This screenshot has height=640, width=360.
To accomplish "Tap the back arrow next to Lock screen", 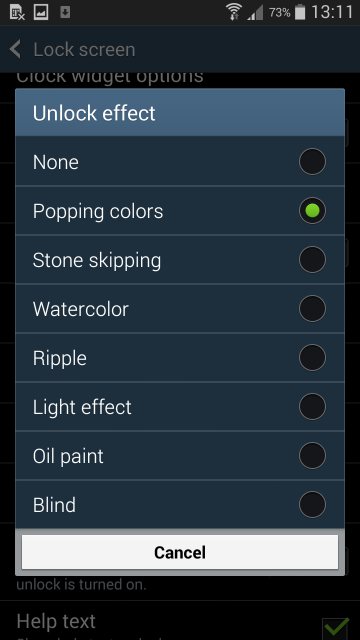I will click(x=16, y=49).
